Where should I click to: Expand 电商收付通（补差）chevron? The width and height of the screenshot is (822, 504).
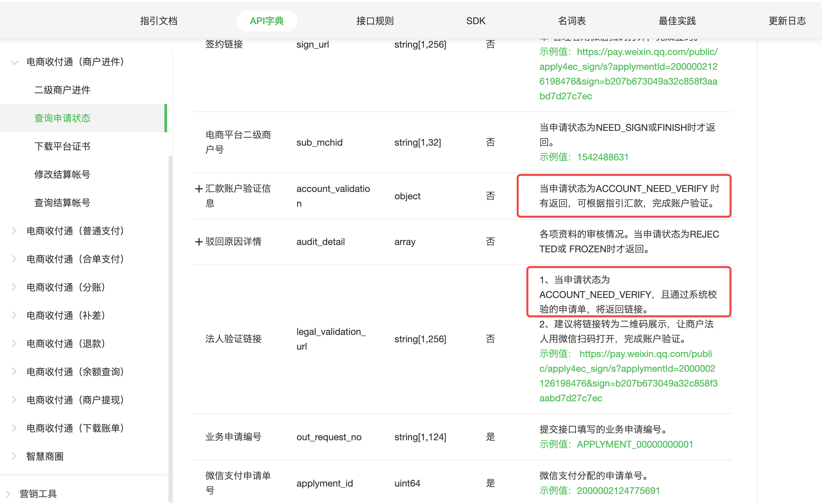pos(14,315)
